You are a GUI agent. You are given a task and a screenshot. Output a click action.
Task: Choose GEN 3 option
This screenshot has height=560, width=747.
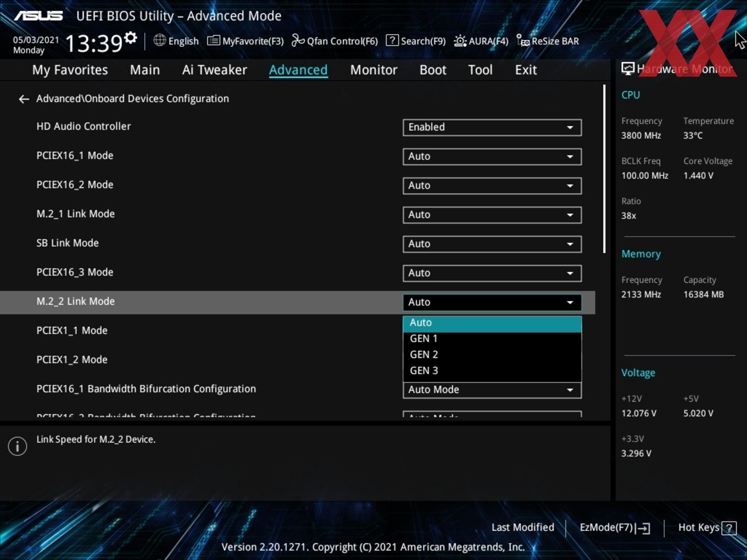coord(492,371)
